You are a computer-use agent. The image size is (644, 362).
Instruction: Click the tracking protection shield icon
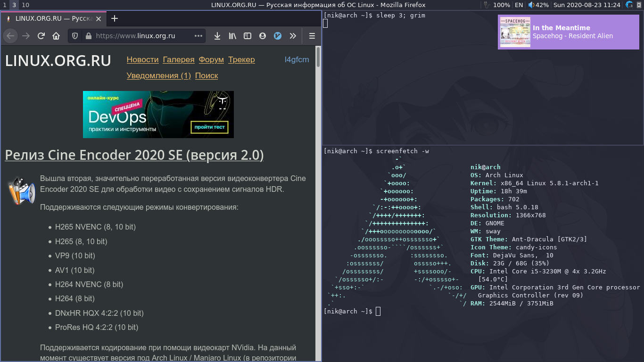(75, 36)
